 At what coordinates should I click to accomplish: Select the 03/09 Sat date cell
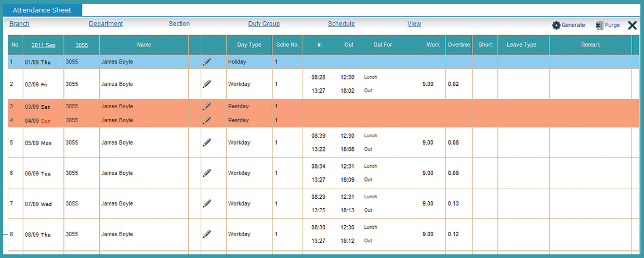point(44,106)
